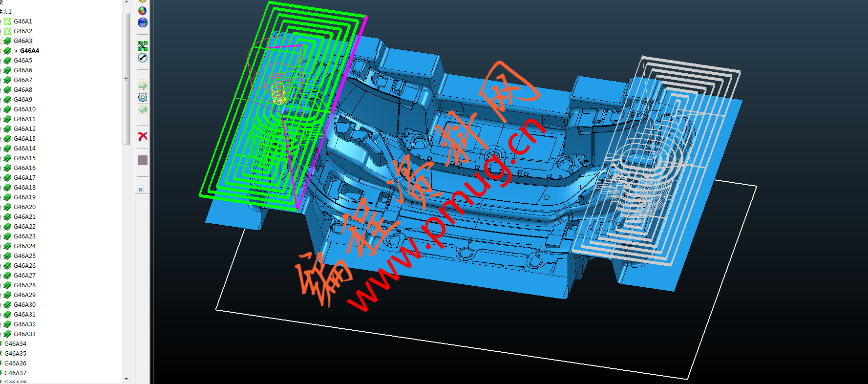Open the gear settings icon in toolbar

coord(143,97)
